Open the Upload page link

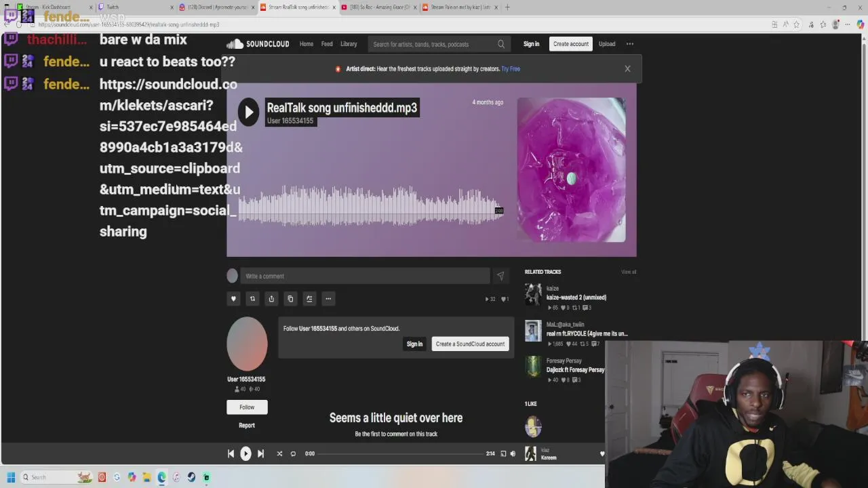(607, 44)
